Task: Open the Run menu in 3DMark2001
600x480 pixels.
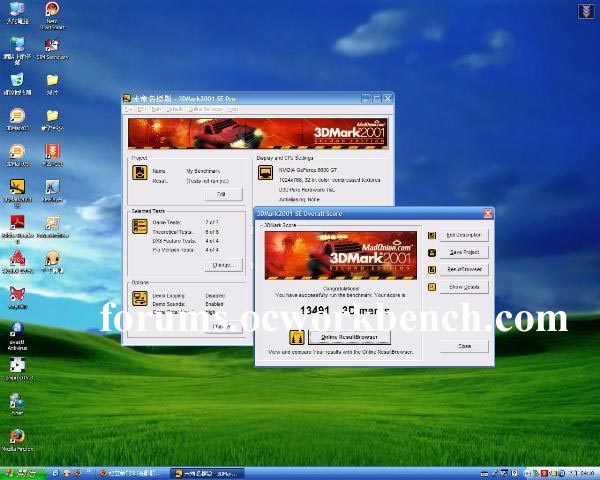Action: pyautogui.click(x=156, y=109)
